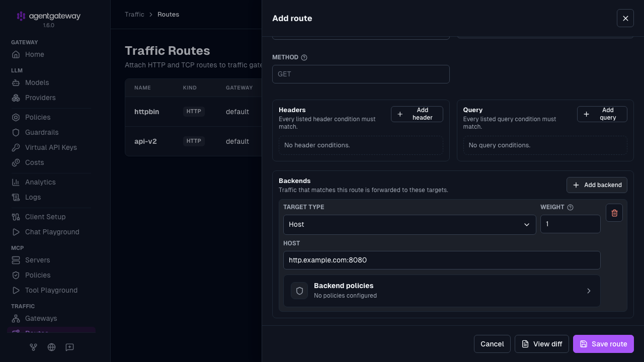Open the Target Type Host dropdown
Image resolution: width=644 pixels, height=362 pixels.
click(410, 225)
